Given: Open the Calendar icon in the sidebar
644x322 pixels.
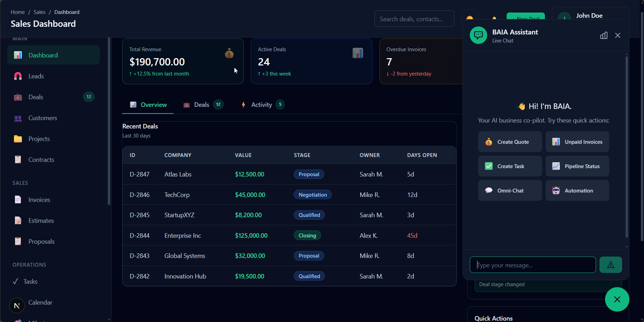Looking at the screenshot, I should (x=16, y=305).
